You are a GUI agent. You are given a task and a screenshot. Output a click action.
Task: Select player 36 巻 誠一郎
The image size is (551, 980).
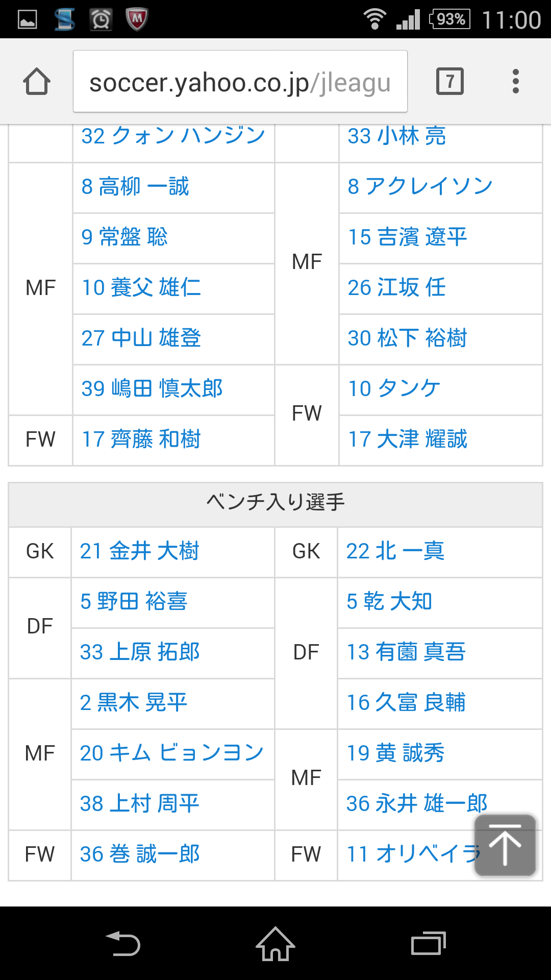pyautogui.click(x=140, y=854)
